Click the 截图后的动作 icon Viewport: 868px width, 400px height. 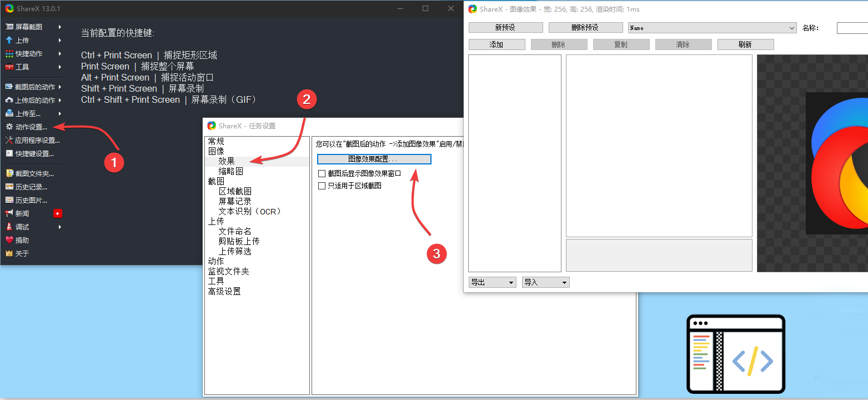pos(9,87)
